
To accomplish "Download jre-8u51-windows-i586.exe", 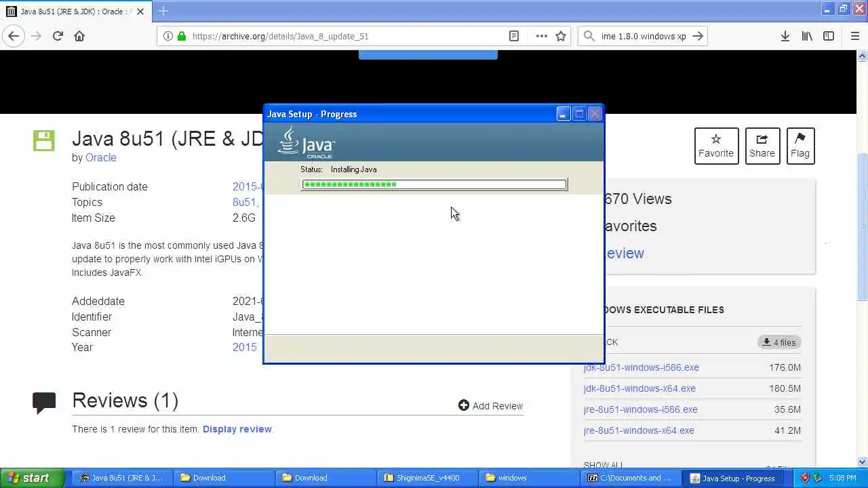I will click(x=640, y=409).
